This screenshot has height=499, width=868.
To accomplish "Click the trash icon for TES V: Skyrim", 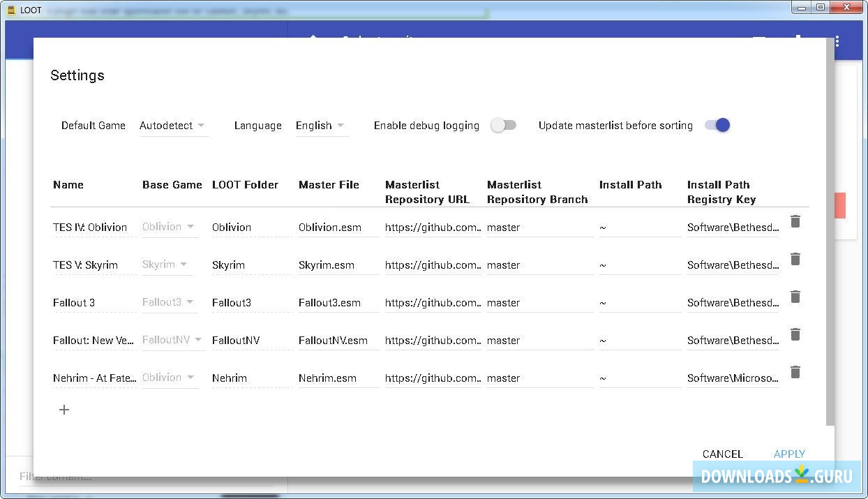I will click(795, 260).
